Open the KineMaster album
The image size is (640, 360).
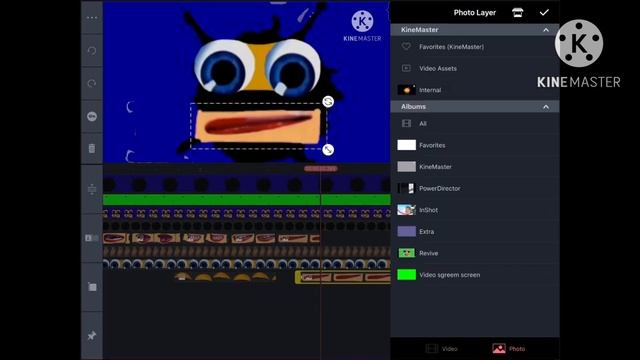point(475,167)
